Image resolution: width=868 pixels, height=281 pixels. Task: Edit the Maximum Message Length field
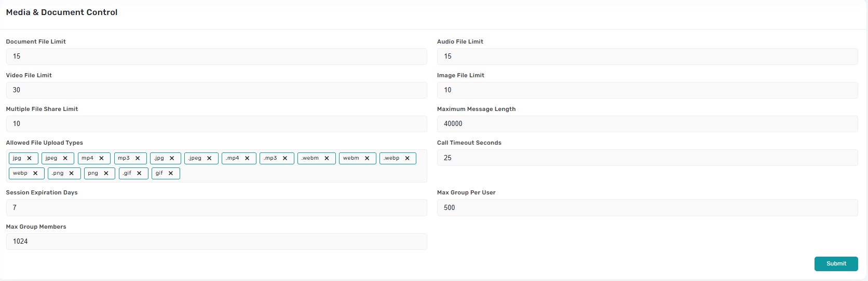[647, 124]
